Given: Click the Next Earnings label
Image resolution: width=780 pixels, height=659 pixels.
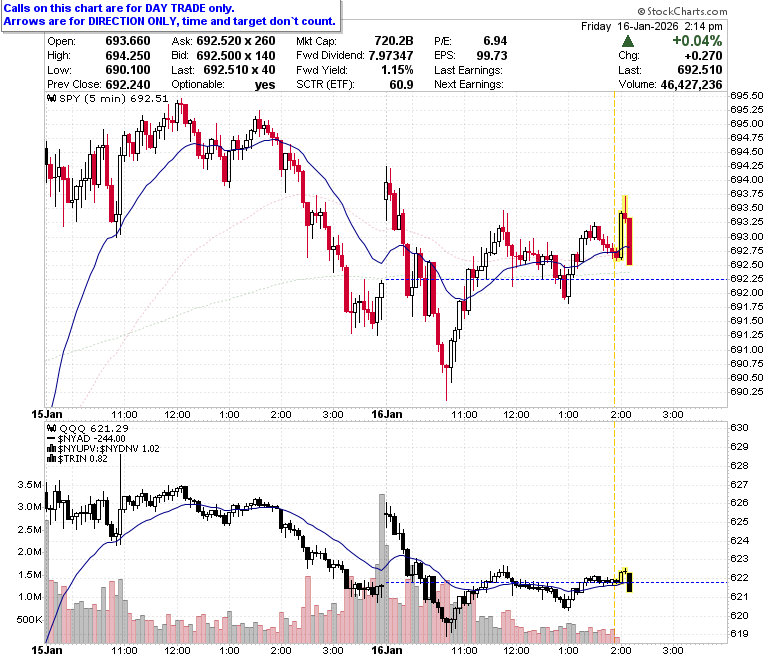Looking at the screenshot, I should tap(469, 85).
